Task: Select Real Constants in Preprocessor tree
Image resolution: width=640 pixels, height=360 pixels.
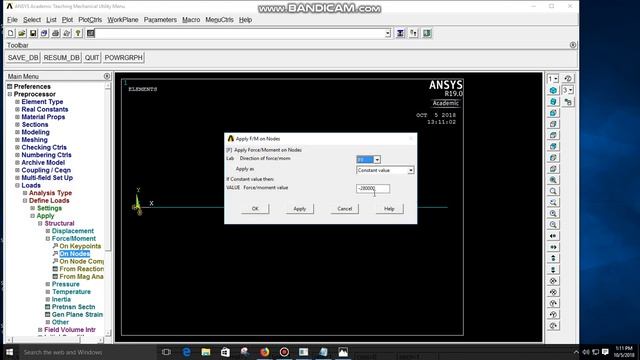Action: pos(45,109)
